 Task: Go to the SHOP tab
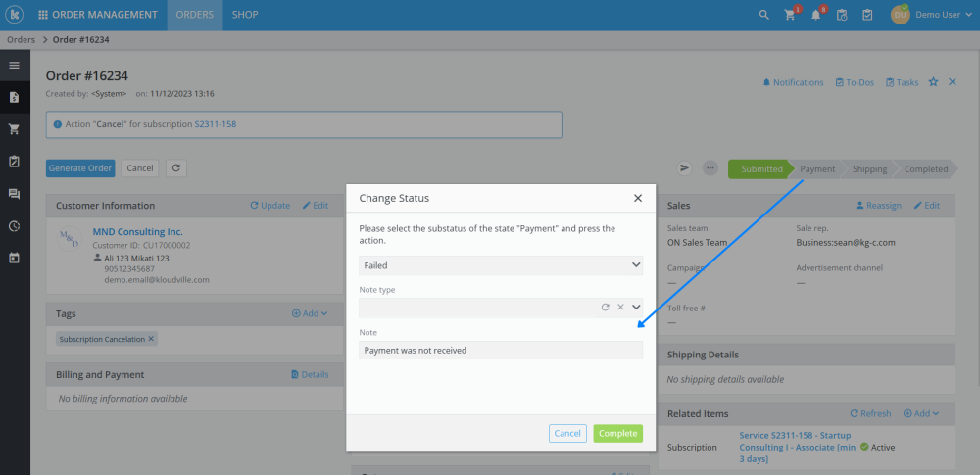(245, 15)
